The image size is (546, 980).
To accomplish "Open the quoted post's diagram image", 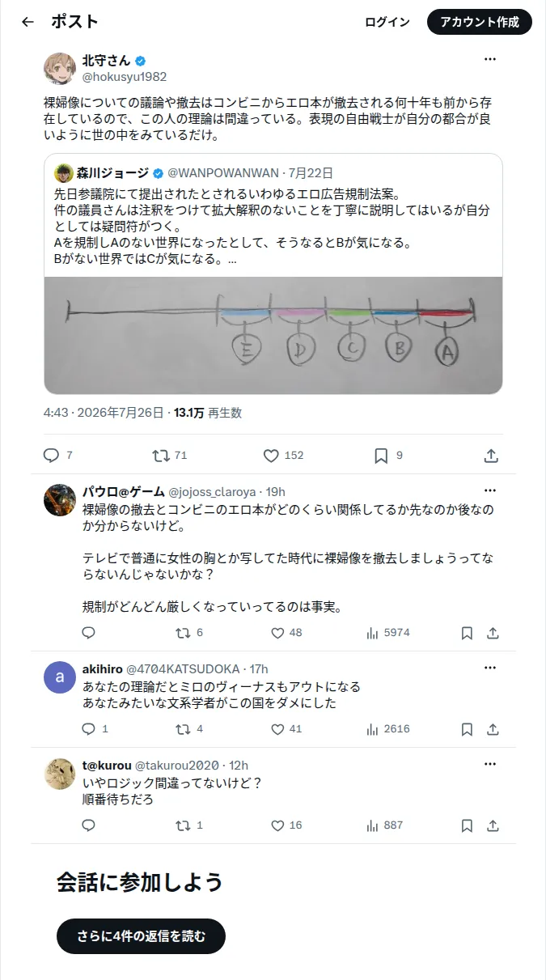I will pos(273,336).
